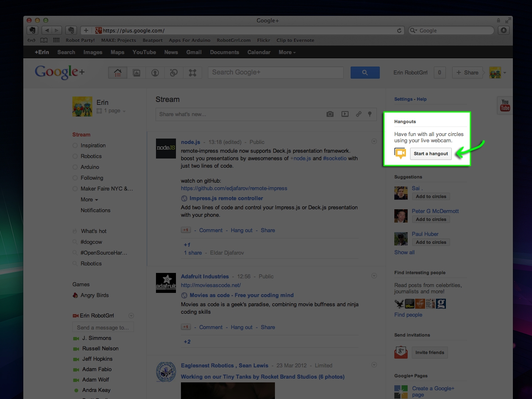Open the Google search engine dropdown
Viewport: 532px width, 399px height.
point(413,30)
